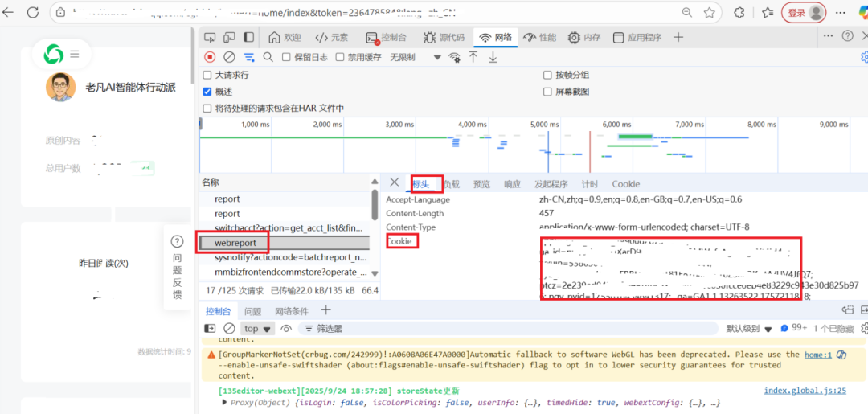
Task: Open the favorites list icon
Action: 767,13
